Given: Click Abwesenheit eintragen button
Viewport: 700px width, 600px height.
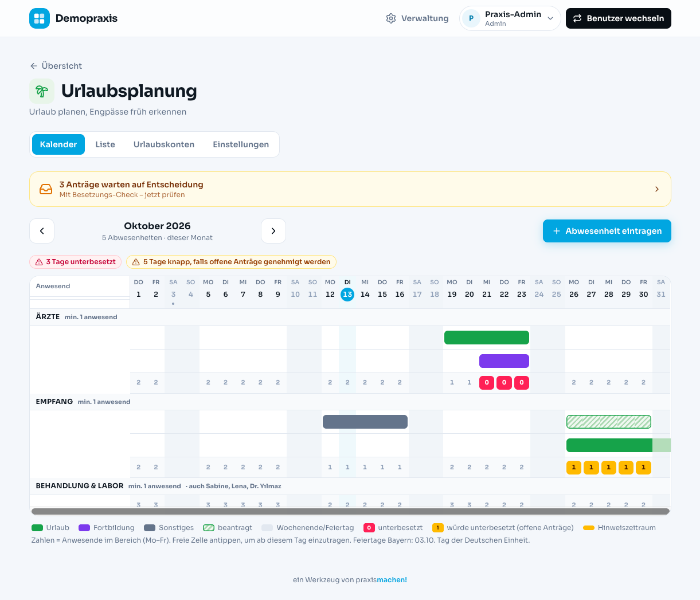Looking at the screenshot, I should point(607,231).
